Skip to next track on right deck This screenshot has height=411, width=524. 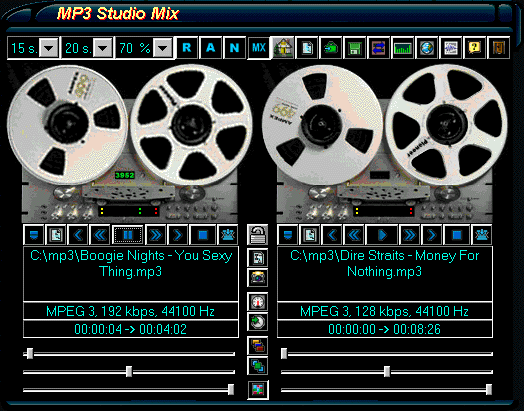tap(431, 235)
